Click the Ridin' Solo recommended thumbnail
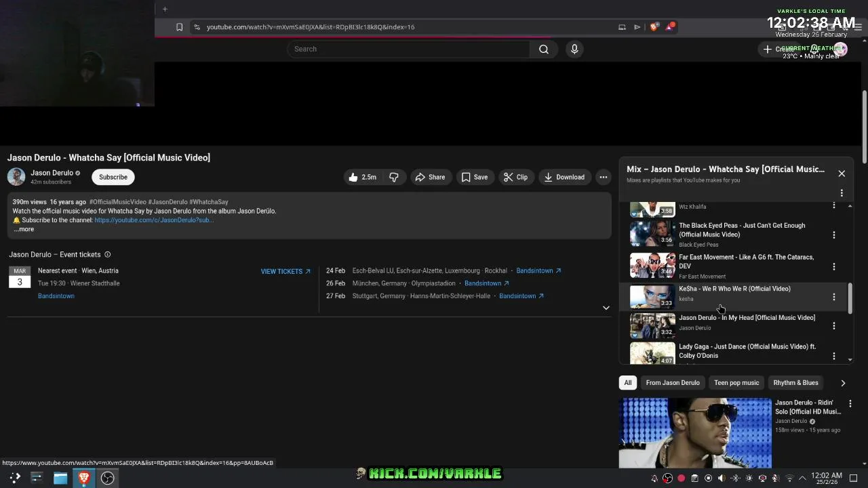 click(x=695, y=433)
